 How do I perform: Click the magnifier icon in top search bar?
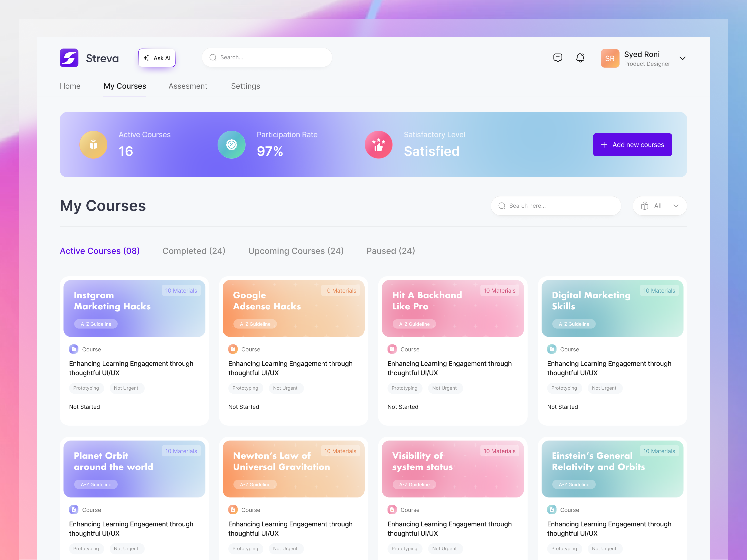(213, 57)
